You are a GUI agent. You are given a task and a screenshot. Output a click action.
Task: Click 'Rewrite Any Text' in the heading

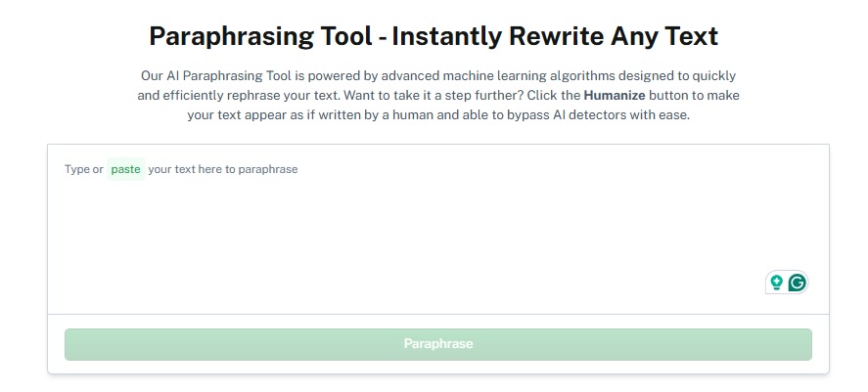(614, 36)
